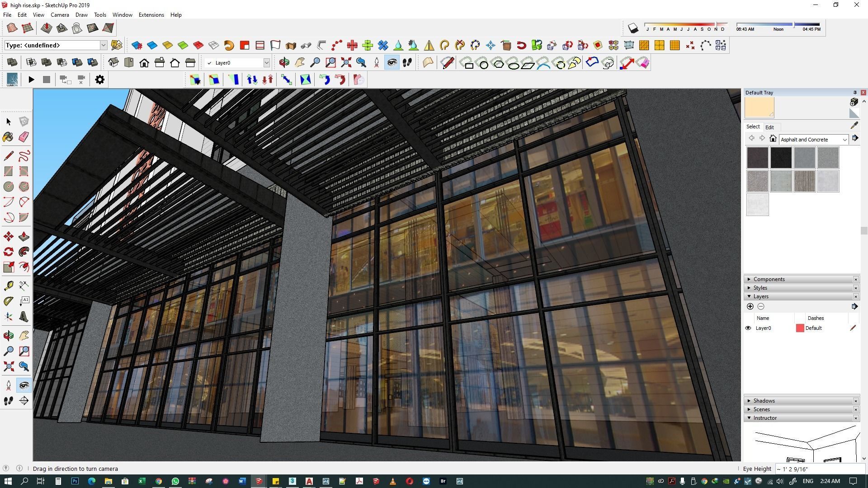Open Photoshop from taskbar
This screenshot has width=868, height=488.
75,481
